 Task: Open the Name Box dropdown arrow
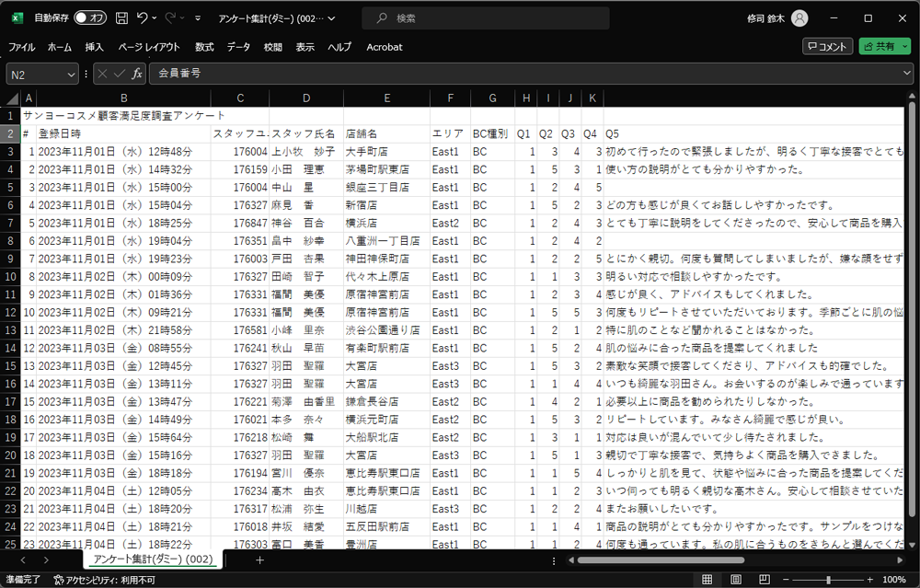72,74
